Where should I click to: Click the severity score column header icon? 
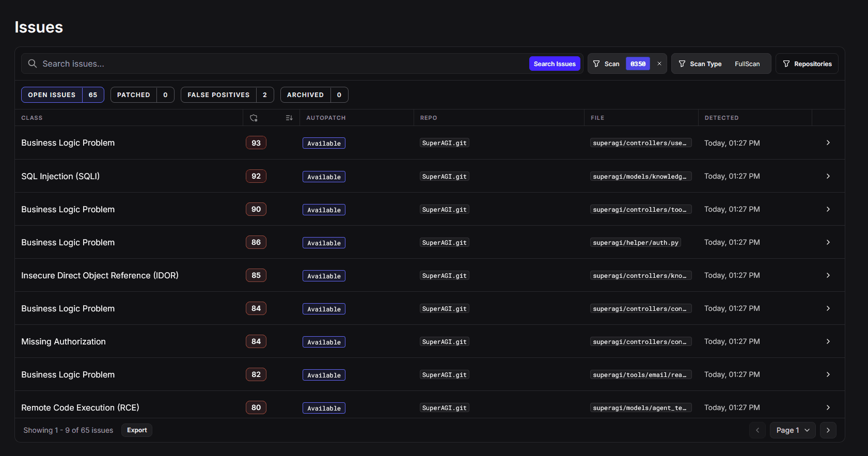click(x=254, y=118)
